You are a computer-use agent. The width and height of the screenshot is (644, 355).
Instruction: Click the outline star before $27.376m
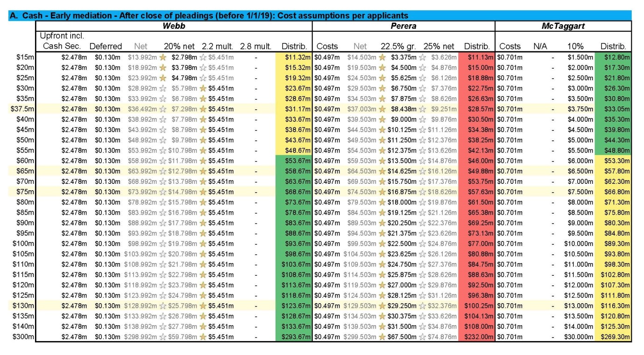click(x=422, y=264)
